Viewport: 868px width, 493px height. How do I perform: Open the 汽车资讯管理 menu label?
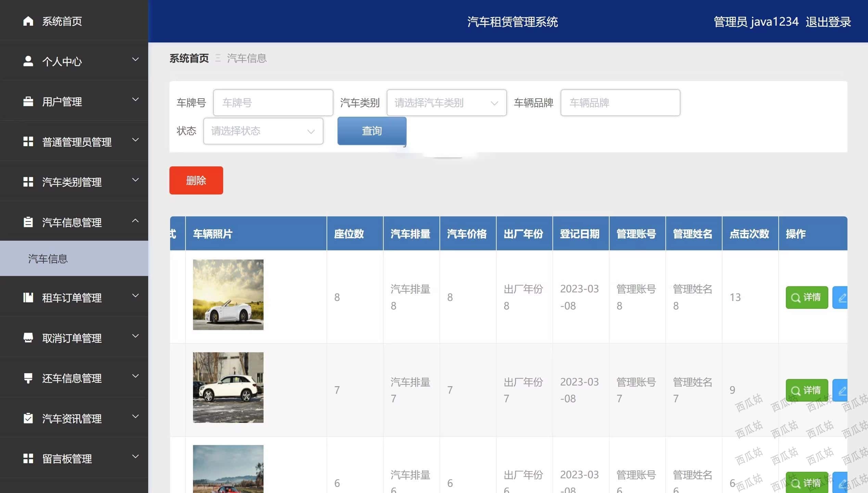click(x=72, y=418)
